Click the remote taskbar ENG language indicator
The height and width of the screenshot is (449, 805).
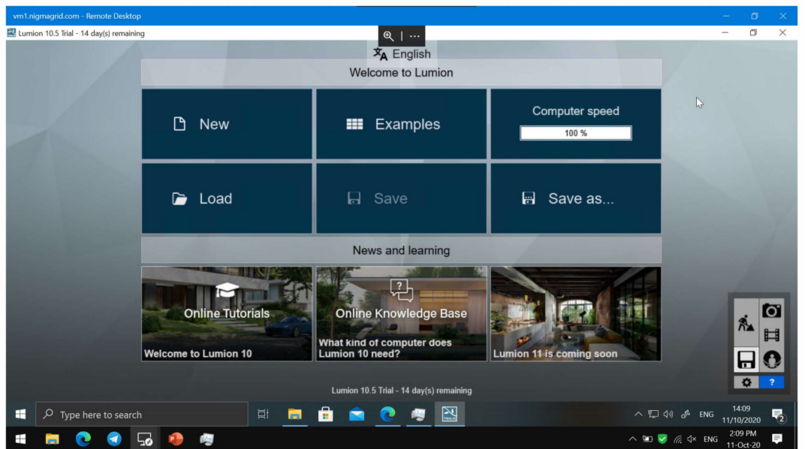(706, 414)
